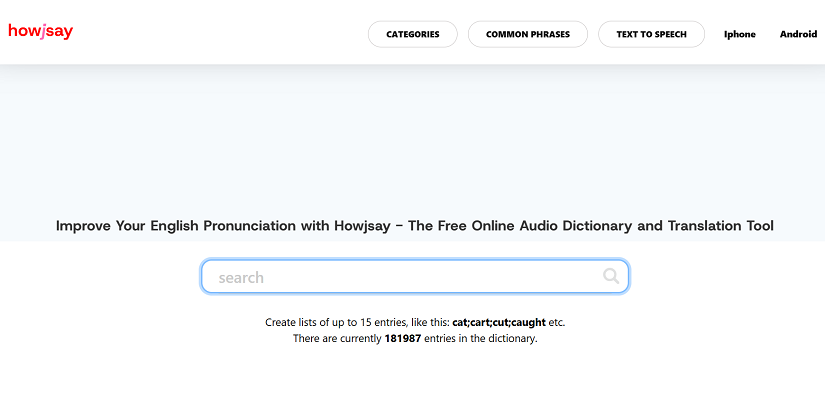Go to the COMMON PHRASES page
The image size is (825, 405).
pyautogui.click(x=528, y=34)
